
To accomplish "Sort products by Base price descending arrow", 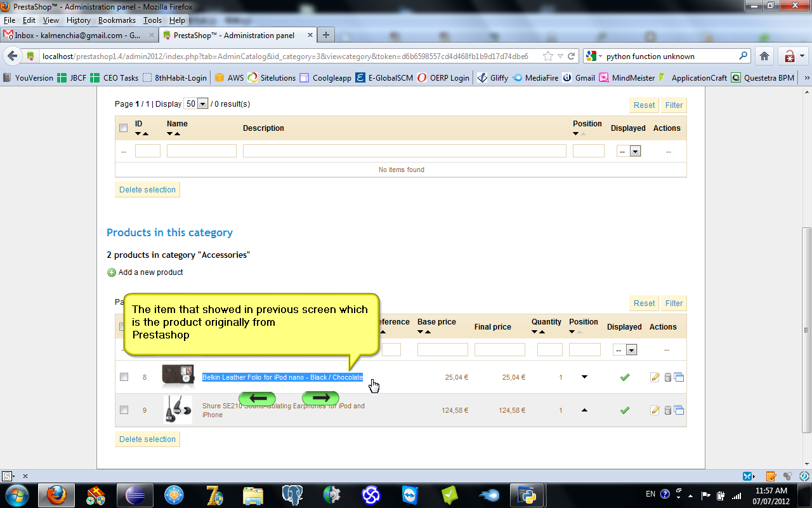I will [421, 332].
